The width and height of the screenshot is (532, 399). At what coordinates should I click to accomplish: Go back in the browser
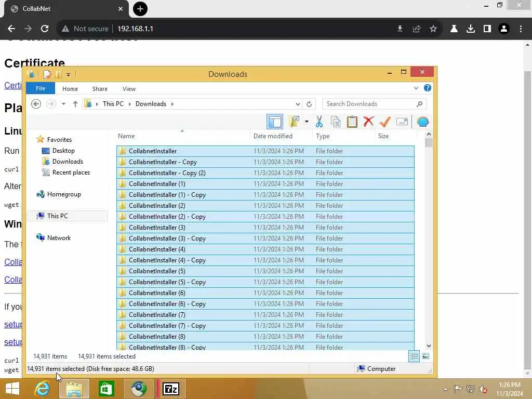click(11, 29)
